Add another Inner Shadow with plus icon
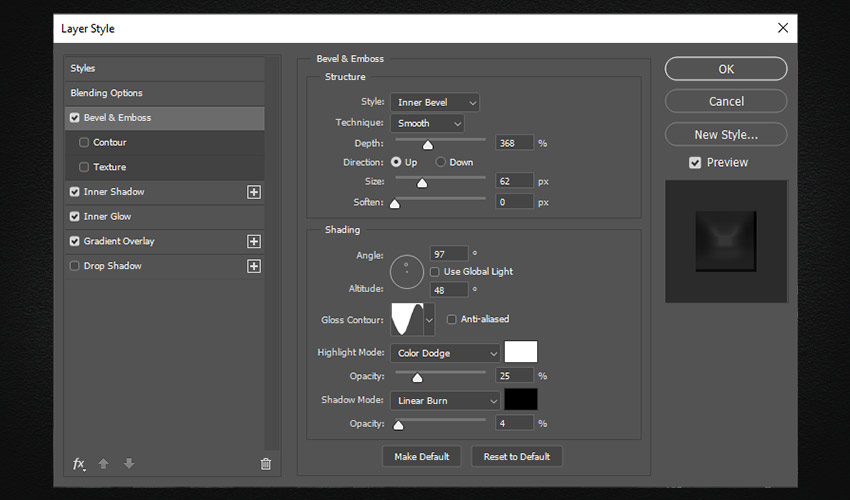The height and width of the screenshot is (500, 850). click(254, 192)
